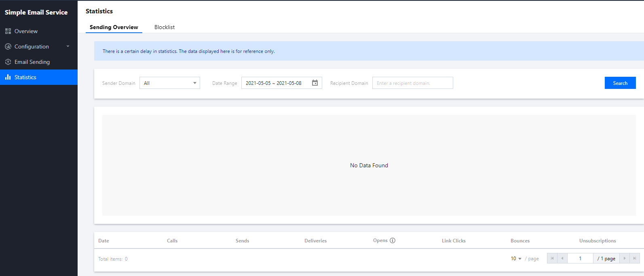Open the calendar icon in Date Range

(x=315, y=83)
